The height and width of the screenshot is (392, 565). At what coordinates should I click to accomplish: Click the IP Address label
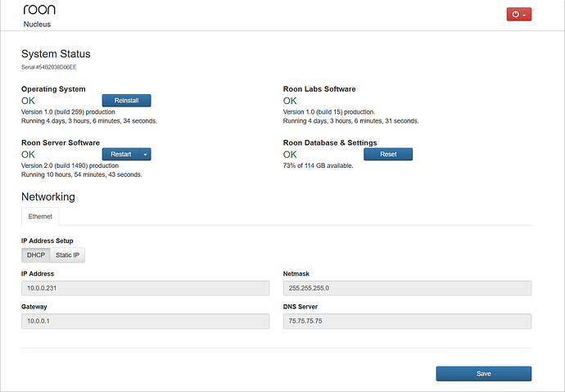[x=38, y=274]
